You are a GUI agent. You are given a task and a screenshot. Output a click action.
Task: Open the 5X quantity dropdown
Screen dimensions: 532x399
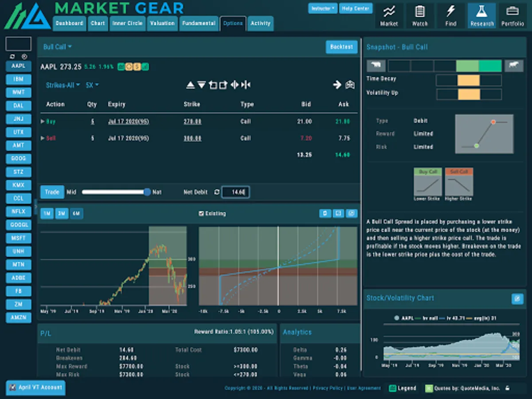(92, 85)
